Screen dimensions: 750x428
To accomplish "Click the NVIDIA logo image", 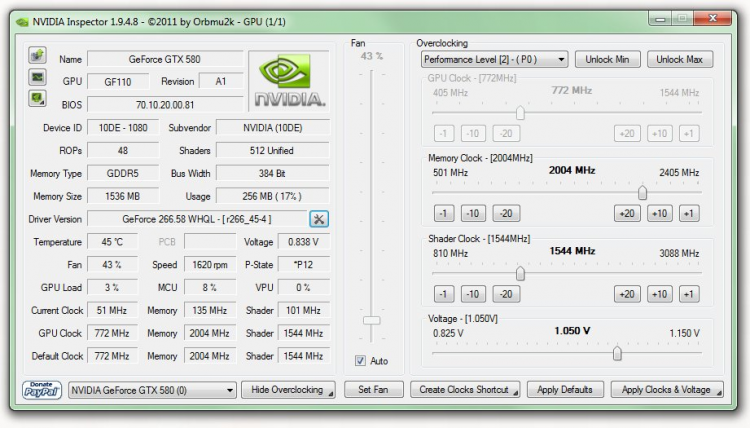I will coord(289,81).
